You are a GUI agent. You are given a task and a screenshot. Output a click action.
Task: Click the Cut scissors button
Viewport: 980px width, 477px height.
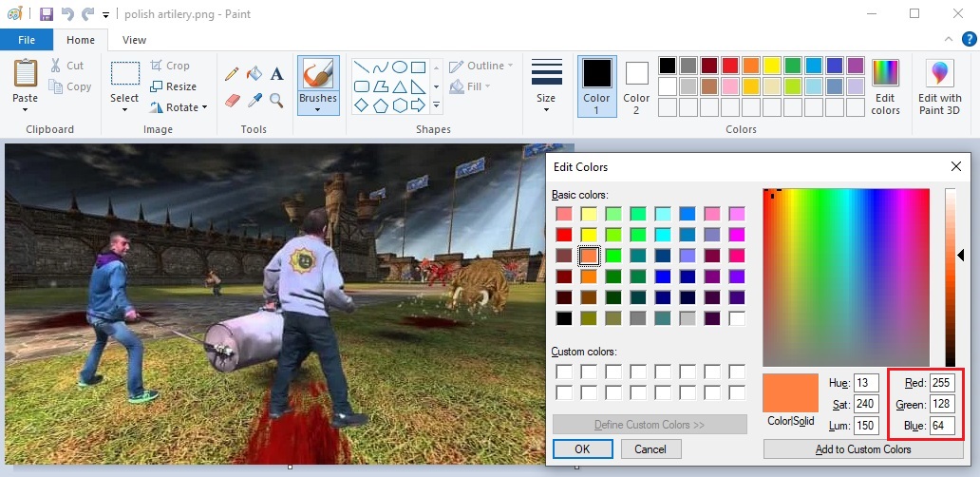(66, 65)
